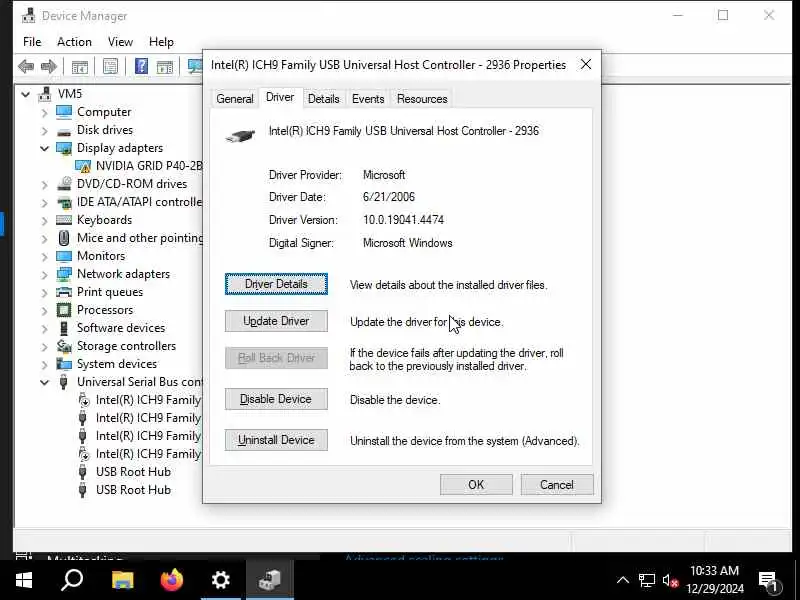Viewport: 800px width, 600px height.
Task: Collapse the Universal Serial Bus controllers node
Action: (44, 382)
